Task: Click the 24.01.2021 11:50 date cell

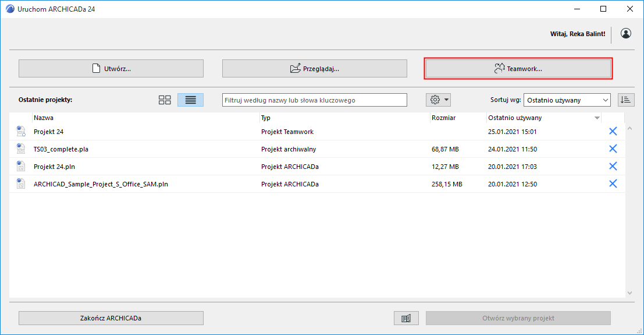Action: [x=512, y=149]
